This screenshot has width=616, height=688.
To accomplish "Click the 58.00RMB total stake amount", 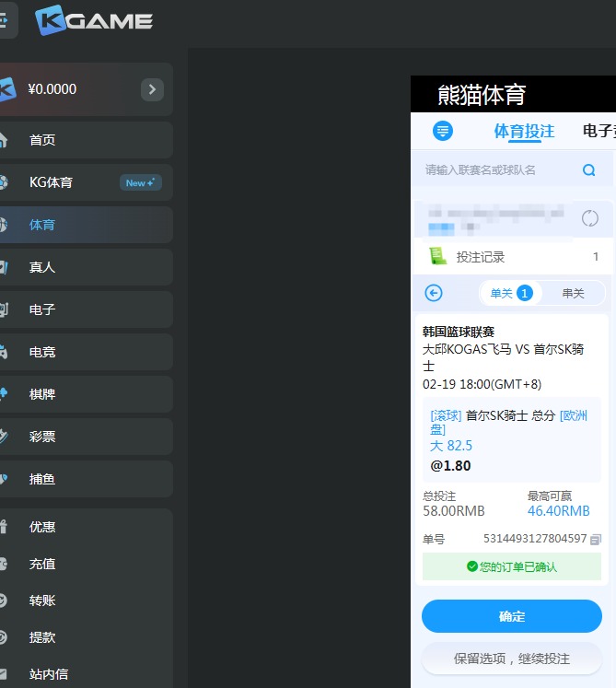I will tap(454, 511).
